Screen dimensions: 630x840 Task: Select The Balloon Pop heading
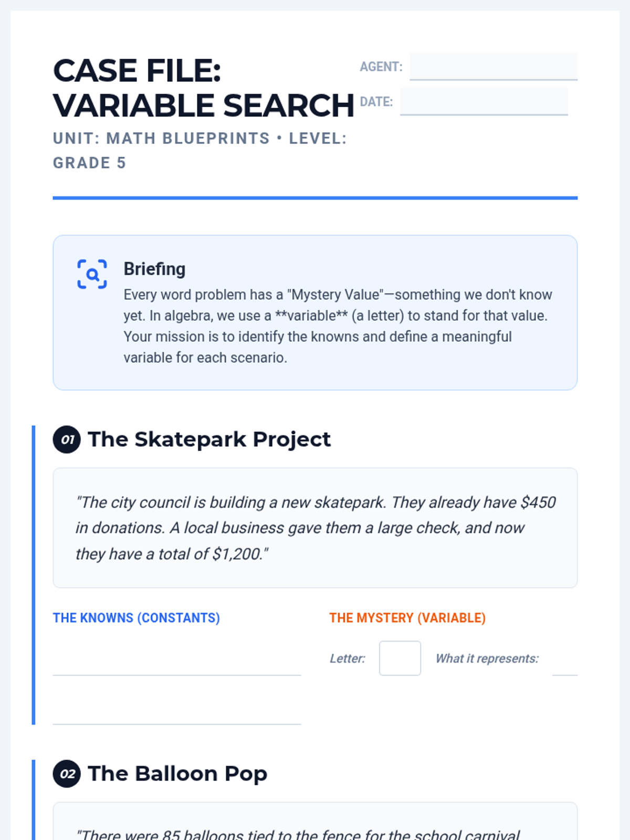pyautogui.click(x=177, y=773)
